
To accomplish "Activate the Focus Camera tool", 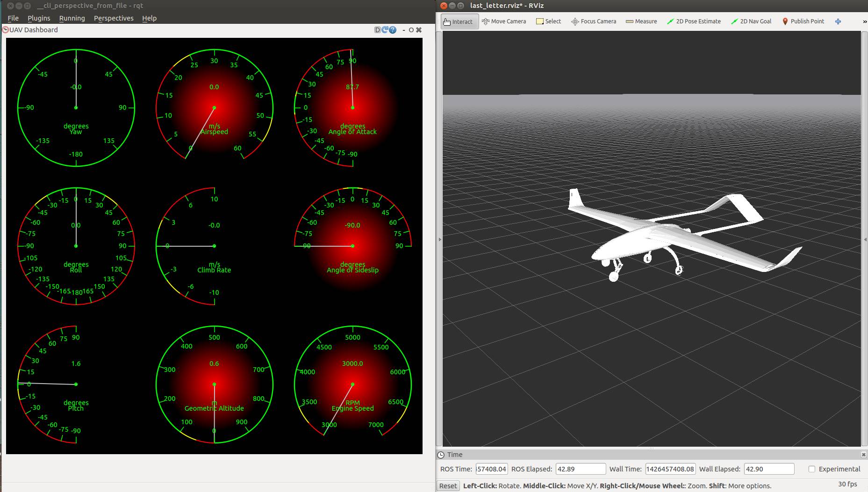I will tap(594, 21).
